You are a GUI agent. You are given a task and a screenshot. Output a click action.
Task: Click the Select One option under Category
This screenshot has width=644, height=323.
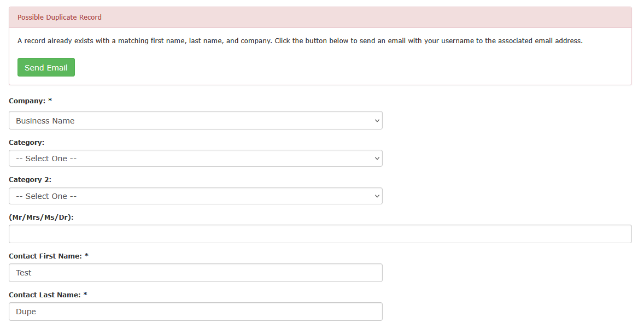(46, 158)
